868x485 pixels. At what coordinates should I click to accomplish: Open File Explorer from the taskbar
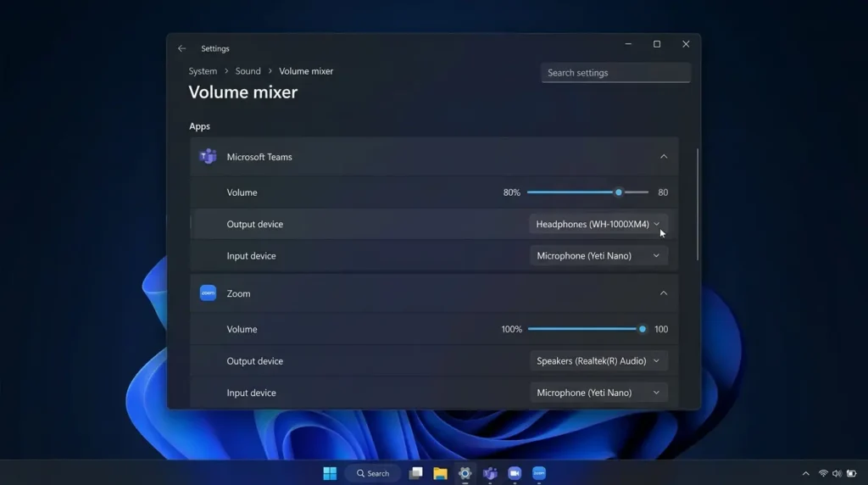coord(440,473)
